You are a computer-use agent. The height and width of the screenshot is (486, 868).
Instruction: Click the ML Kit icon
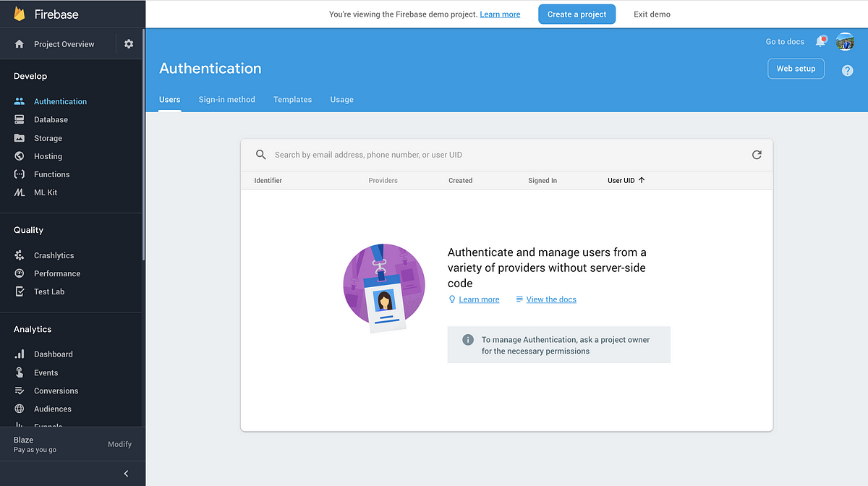click(x=20, y=192)
